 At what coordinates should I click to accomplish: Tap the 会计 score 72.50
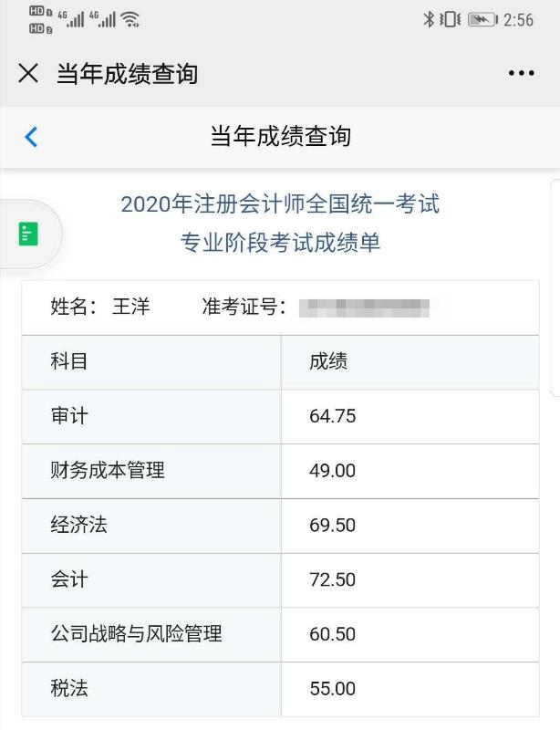pos(332,579)
